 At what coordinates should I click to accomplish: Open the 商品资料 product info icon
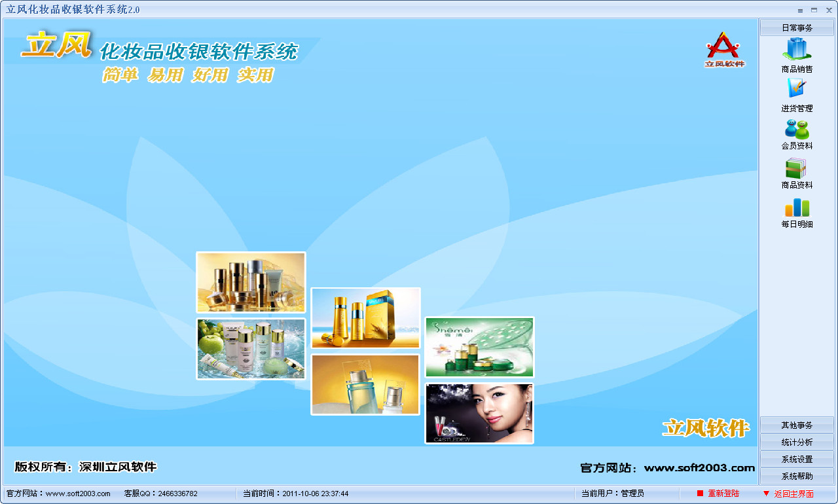click(x=797, y=168)
